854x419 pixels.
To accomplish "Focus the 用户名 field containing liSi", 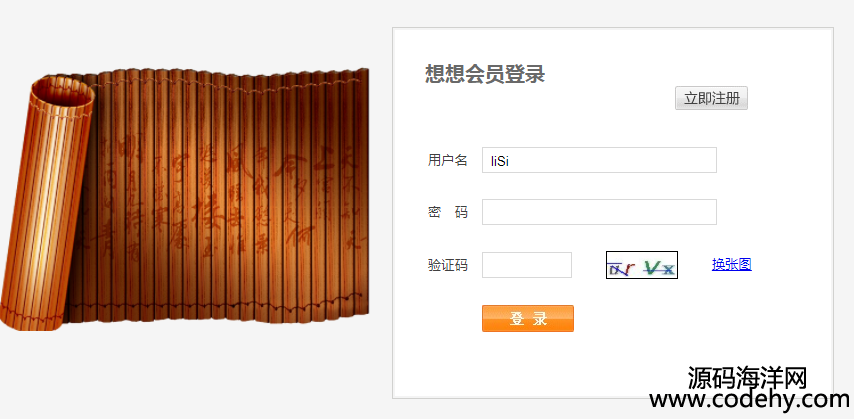I will coord(599,160).
